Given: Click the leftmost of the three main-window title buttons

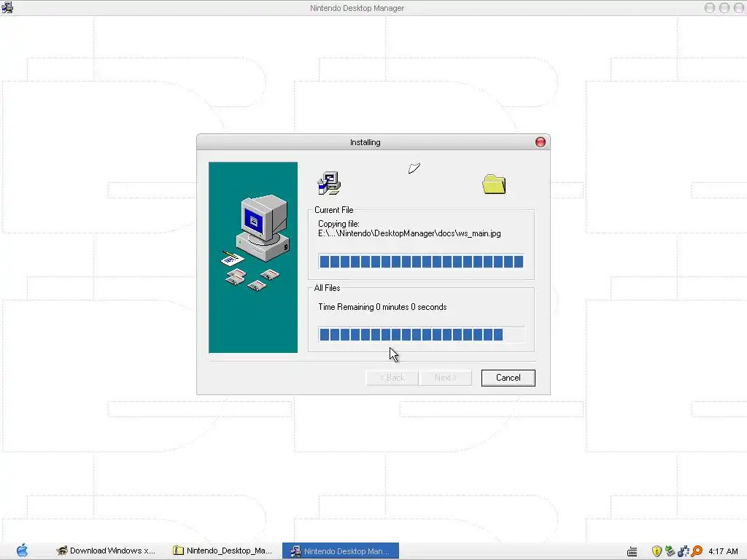Looking at the screenshot, I should 709,7.
